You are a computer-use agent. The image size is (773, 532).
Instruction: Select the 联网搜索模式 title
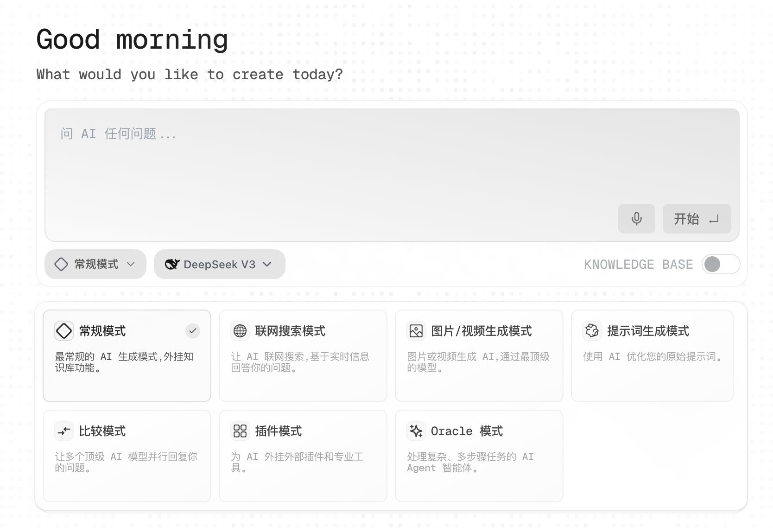290,331
